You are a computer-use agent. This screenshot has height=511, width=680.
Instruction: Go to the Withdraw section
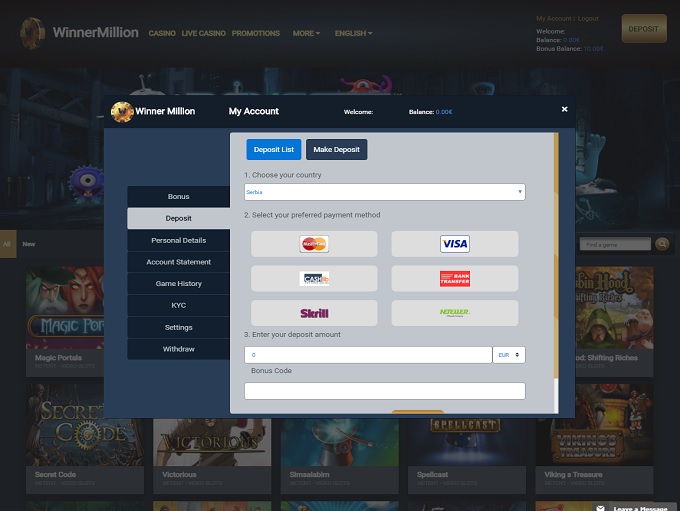[178, 349]
